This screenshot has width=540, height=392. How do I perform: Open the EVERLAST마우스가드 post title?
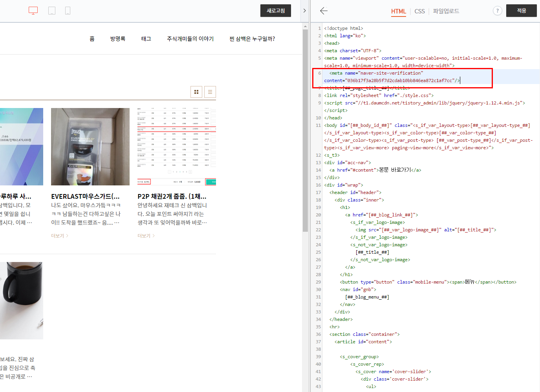click(x=86, y=196)
